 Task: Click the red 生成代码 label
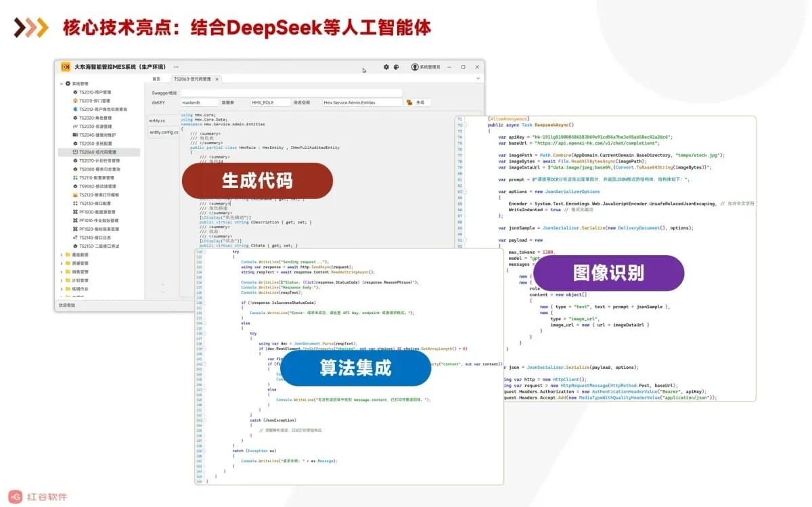tap(257, 181)
